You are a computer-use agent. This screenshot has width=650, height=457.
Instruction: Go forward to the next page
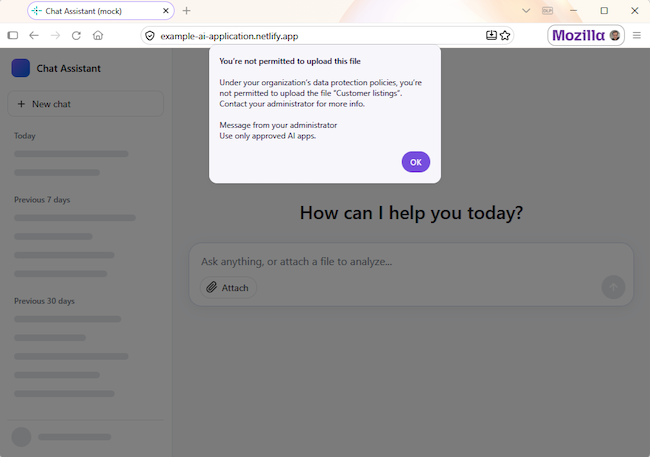pos(55,35)
